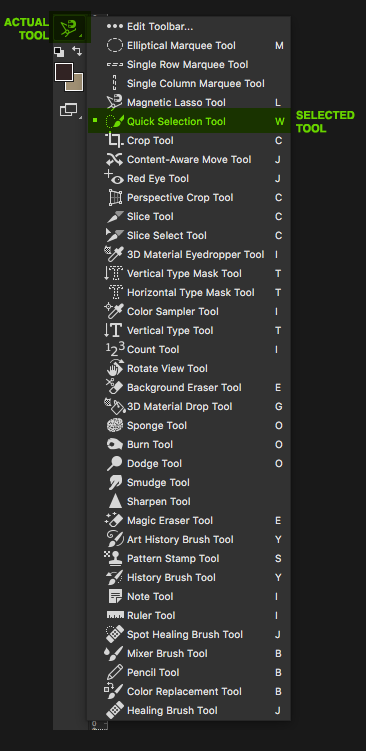Choose the highlighted Quick Selection Tool

(x=189, y=121)
